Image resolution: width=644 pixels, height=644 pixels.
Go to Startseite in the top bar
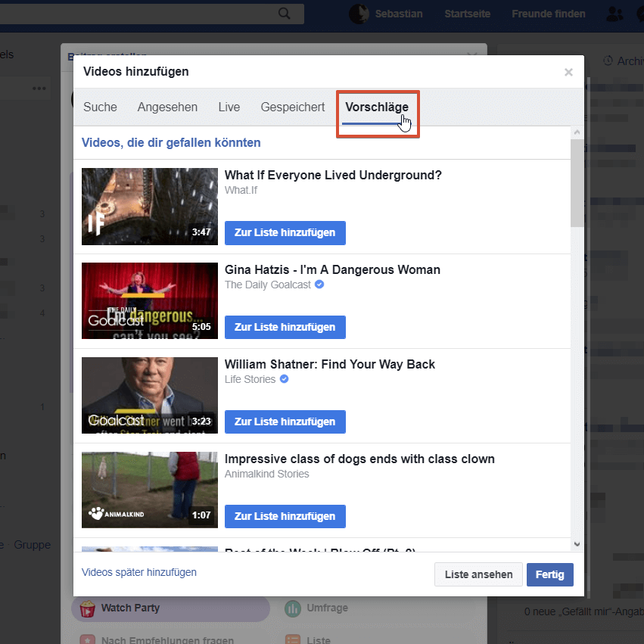468,14
